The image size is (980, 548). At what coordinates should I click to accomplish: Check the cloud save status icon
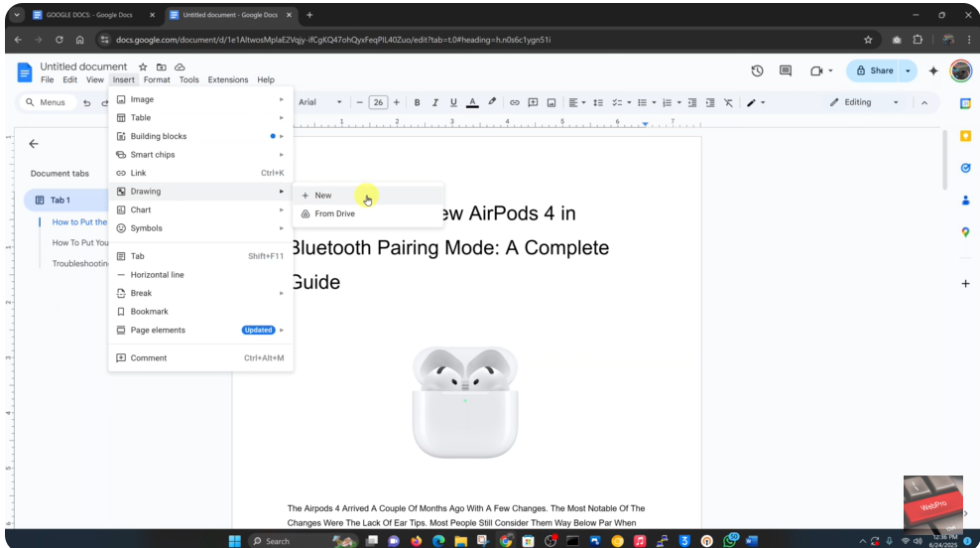[x=180, y=67]
